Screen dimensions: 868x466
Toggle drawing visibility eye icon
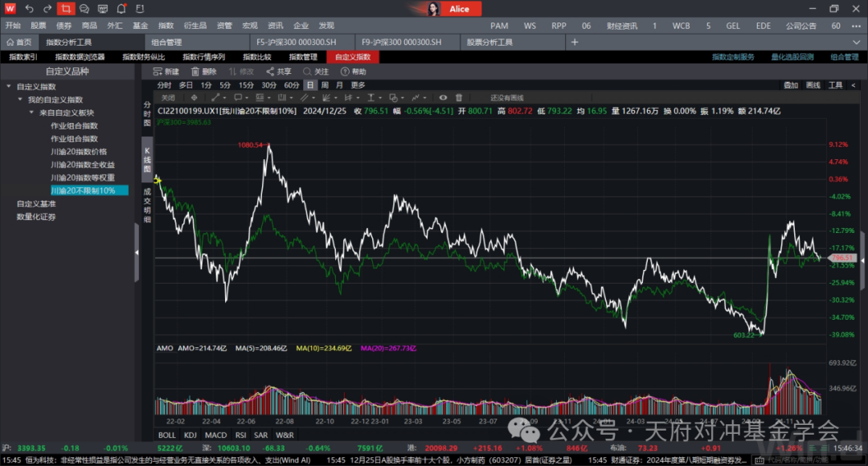point(443,97)
